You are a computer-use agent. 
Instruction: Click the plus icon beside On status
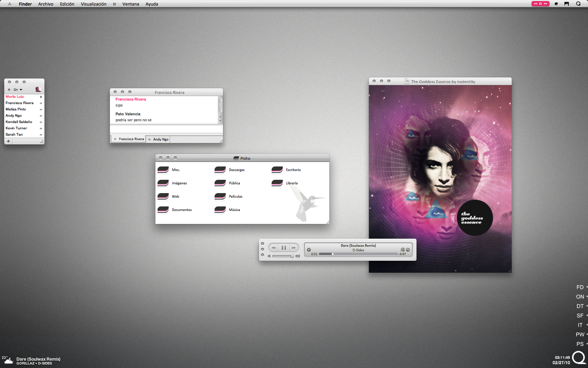[x=9, y=90]
